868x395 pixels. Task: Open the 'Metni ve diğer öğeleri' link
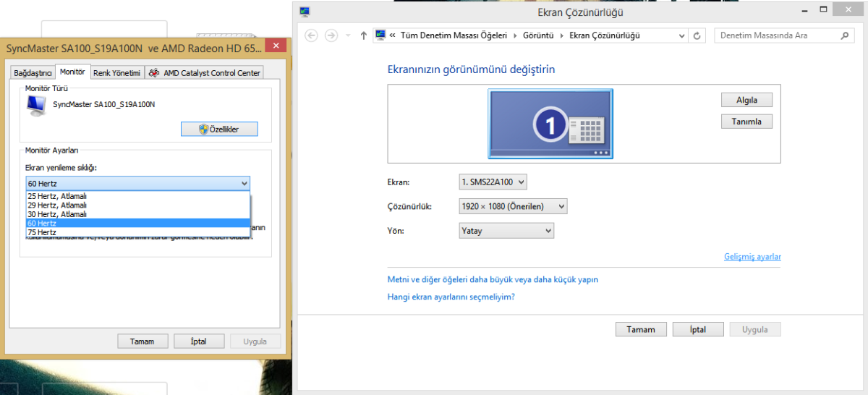click(493, 279)
